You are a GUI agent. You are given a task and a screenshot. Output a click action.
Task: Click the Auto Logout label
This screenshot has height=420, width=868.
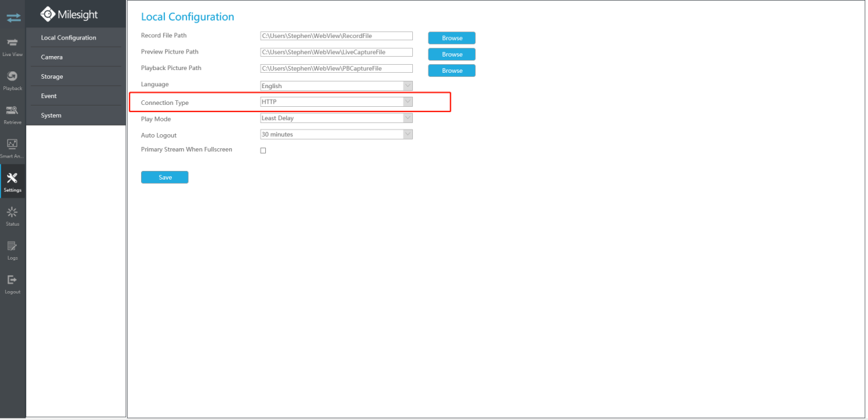[x=158, y=136]
